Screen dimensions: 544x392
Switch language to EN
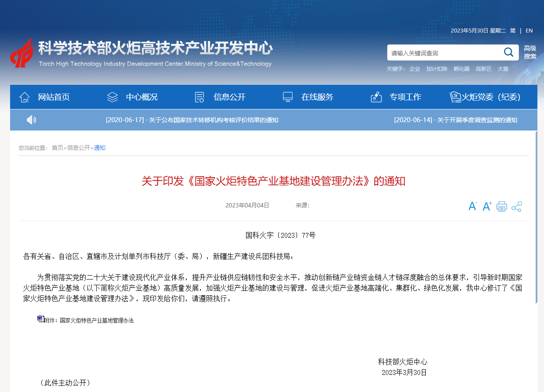pos(529,31)
